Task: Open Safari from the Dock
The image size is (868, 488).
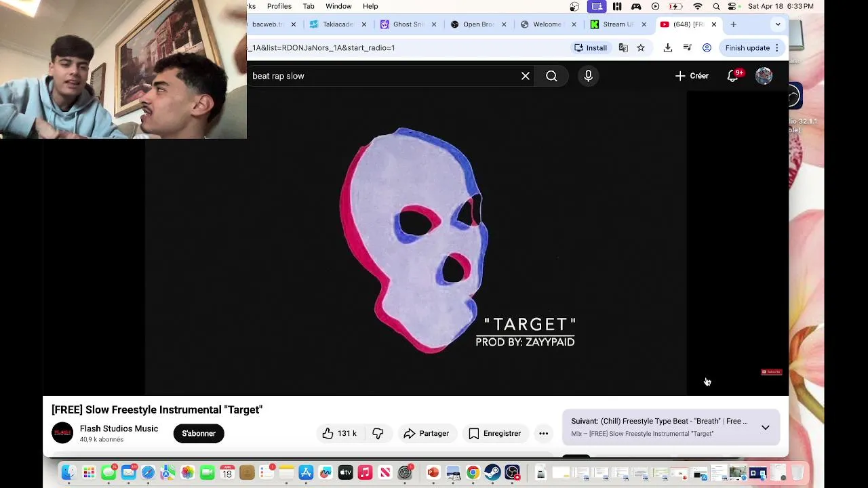Action: 148,472
